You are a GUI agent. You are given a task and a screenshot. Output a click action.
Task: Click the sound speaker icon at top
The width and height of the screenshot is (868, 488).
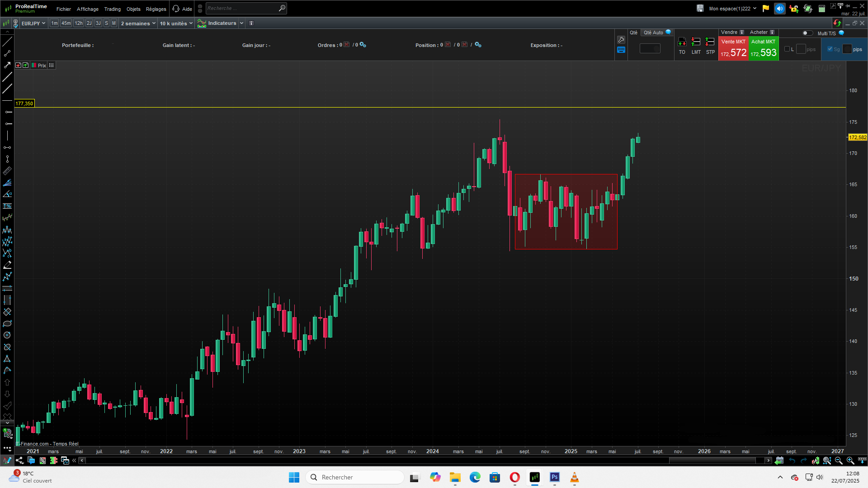click(x=779, y=9)
